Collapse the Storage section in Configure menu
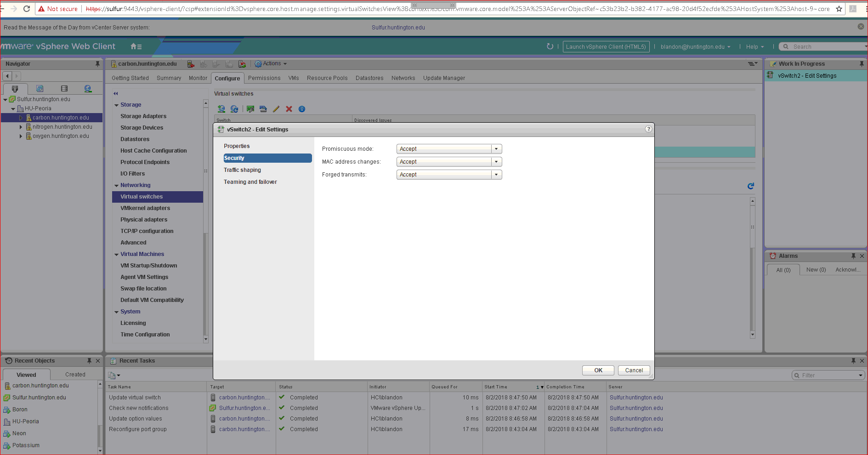The width and height of the screenshot is (868, 455). pos(116,105)
